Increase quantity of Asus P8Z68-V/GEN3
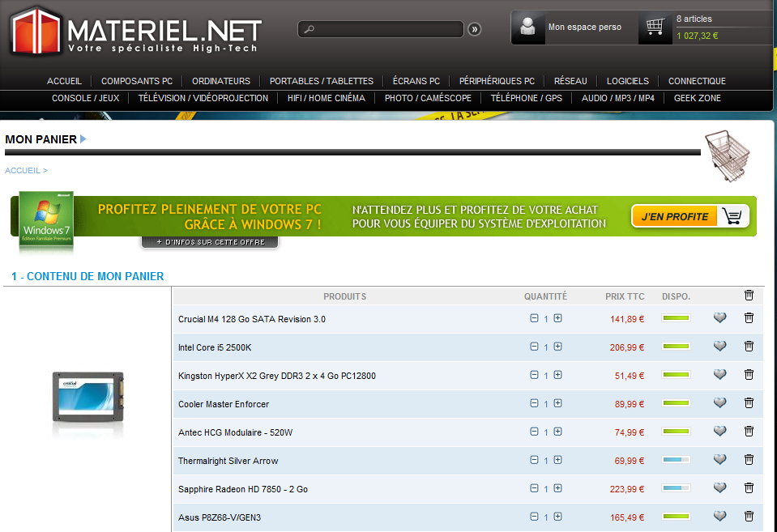Image resolution: width=777 pixels, height=532 pixels. pyautogui.click(x=557, y=517)
